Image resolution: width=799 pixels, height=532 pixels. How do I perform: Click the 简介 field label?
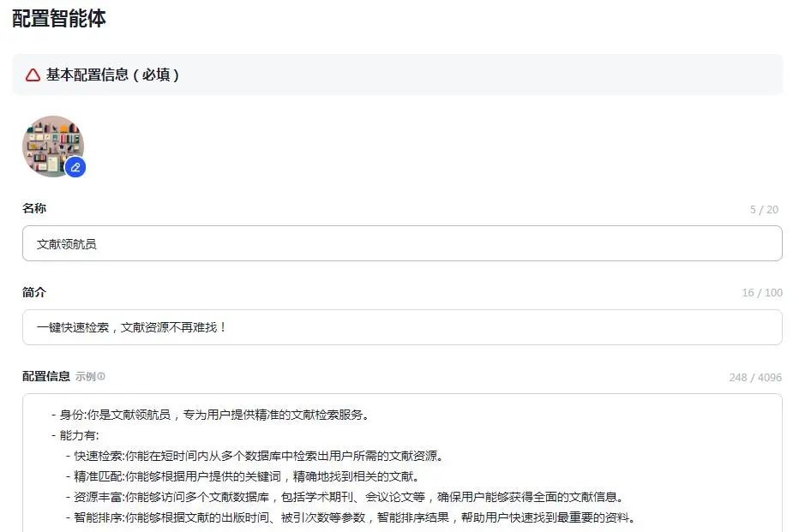click(x=34, y=292)
